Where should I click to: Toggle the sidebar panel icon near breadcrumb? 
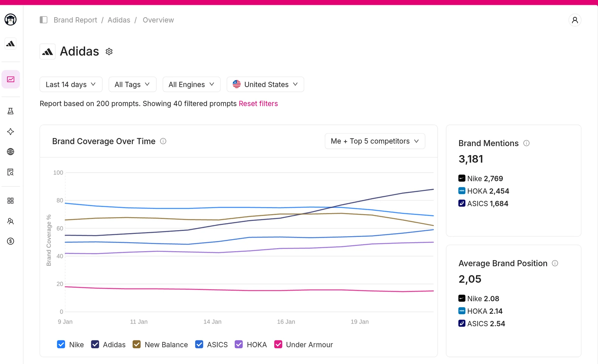pyautogui.click(x=43, y=20)
